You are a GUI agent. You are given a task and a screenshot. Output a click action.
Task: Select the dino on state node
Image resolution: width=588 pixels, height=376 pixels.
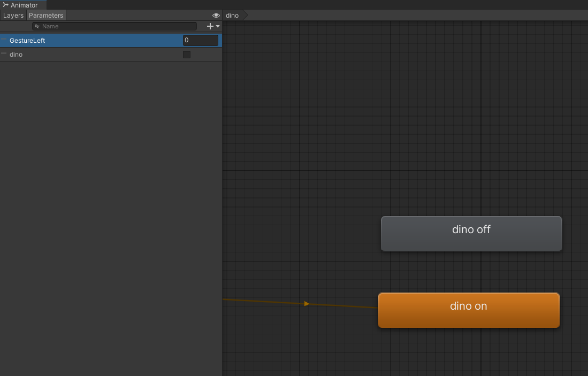(x=469, y=310)
